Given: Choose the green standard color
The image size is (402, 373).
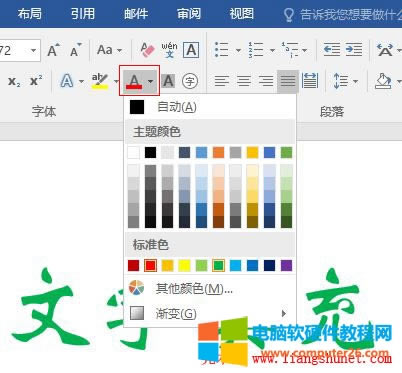Looking at the screenshot, I should 218,266.
